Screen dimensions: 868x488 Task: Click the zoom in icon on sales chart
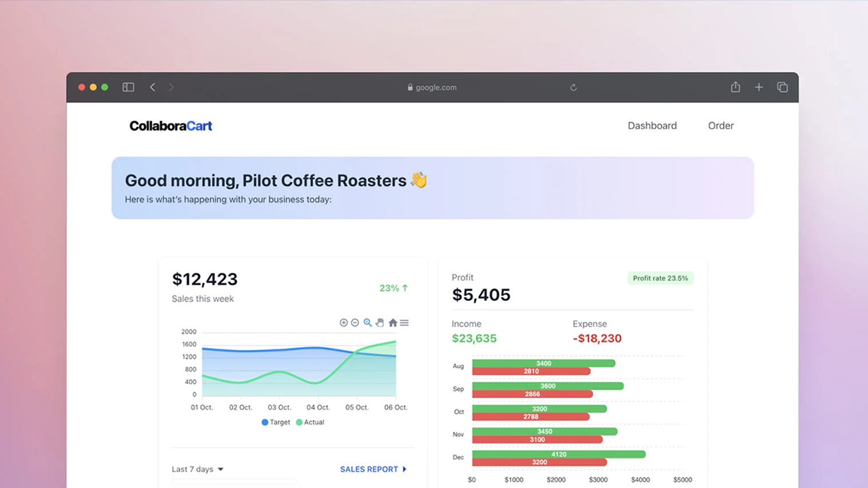pos(344,323)
